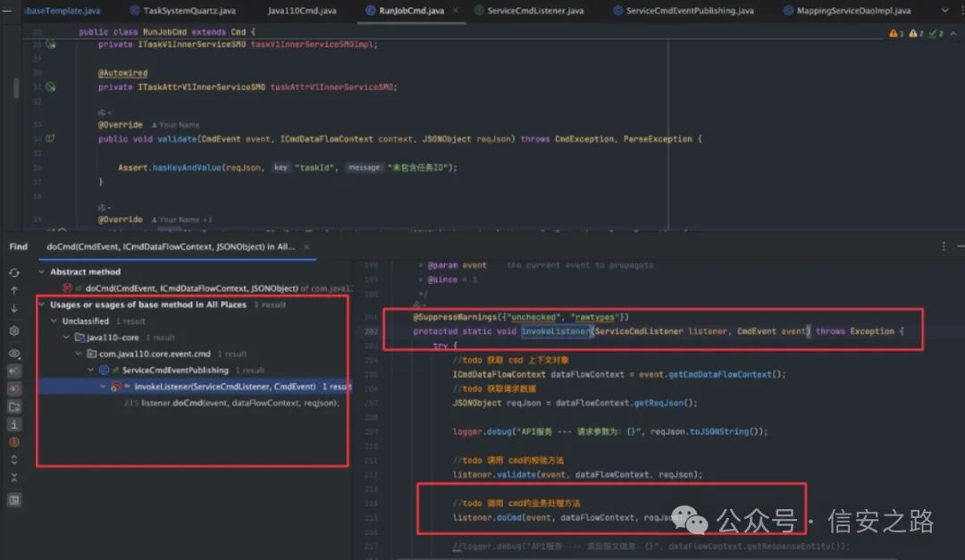The image size is (965, 560).
Task: Click implements gutter icon next to validate method
Action: point(50,138)
